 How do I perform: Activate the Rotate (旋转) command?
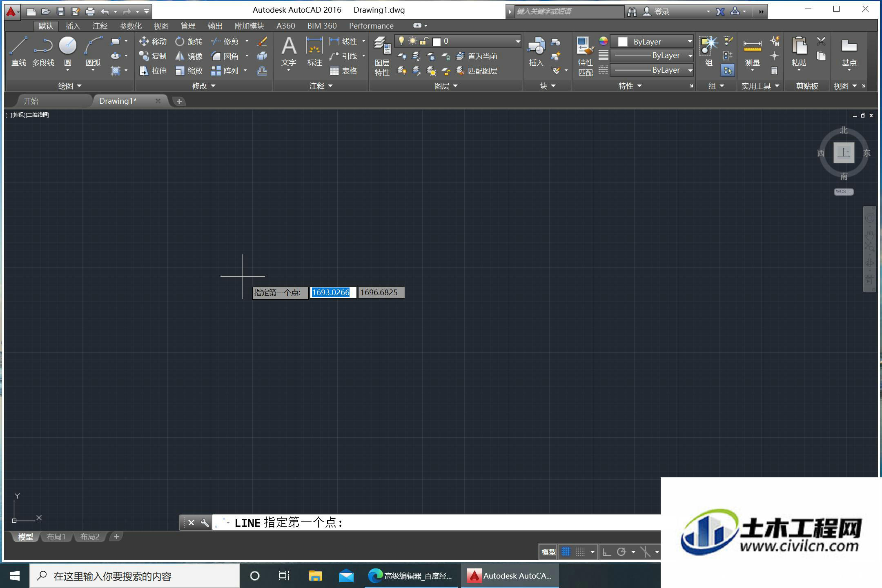click(x=189, y=41)
